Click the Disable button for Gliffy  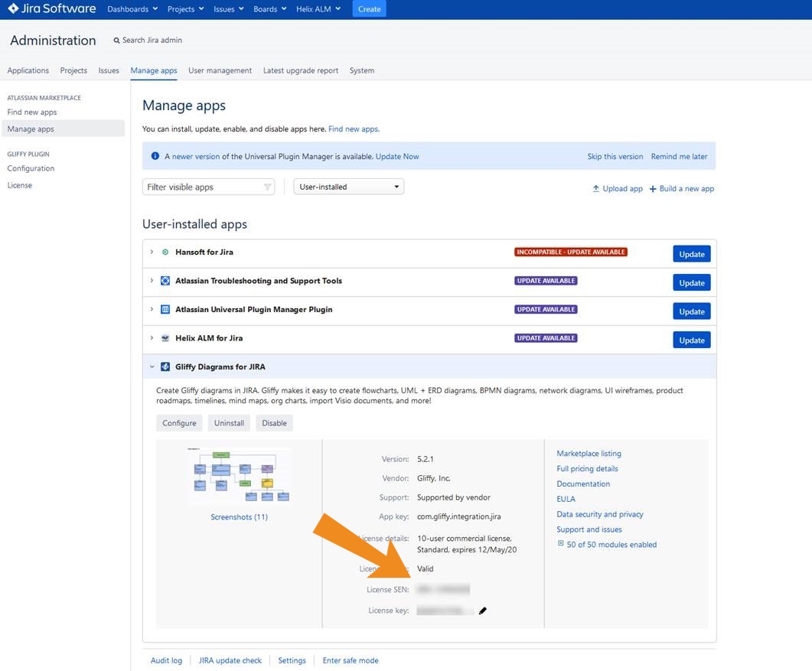pos(274,423)
